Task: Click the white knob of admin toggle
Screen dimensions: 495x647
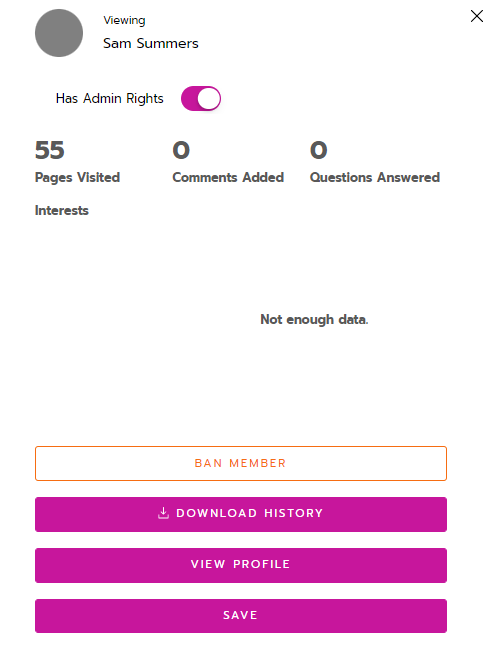Action: (x=209, y=99)
